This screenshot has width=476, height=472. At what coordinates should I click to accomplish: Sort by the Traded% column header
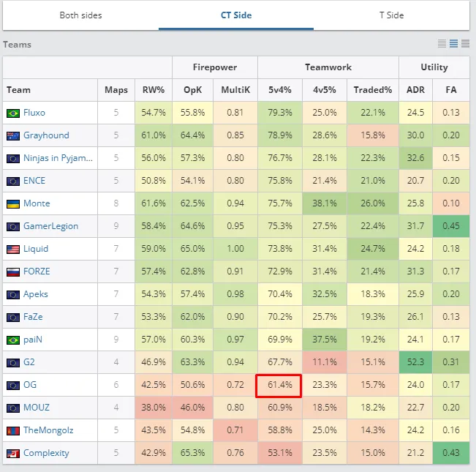[x=373, y=90]
